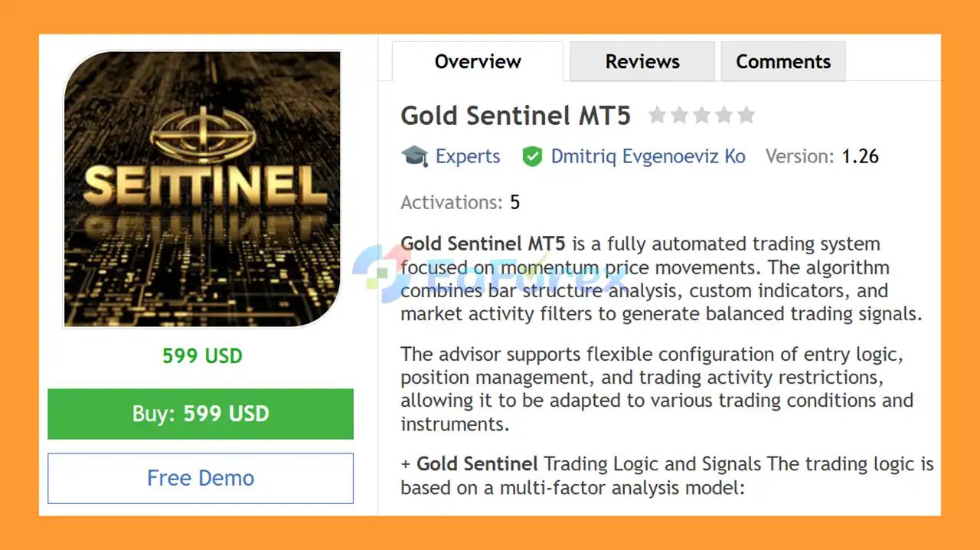Viewport: 980px width, 550px height.
Task: Select the fourth rating star
Action: tap(724, 116)
